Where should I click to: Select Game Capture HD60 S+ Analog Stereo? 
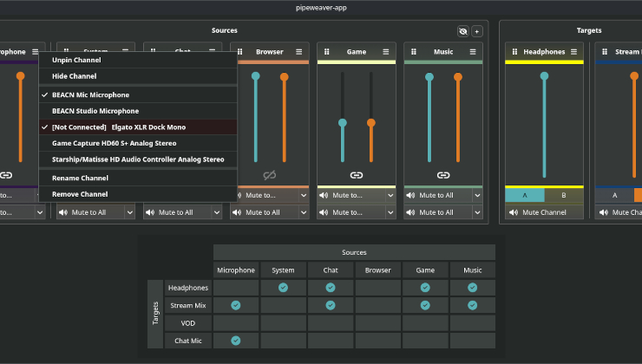click(x=138, y=143)
